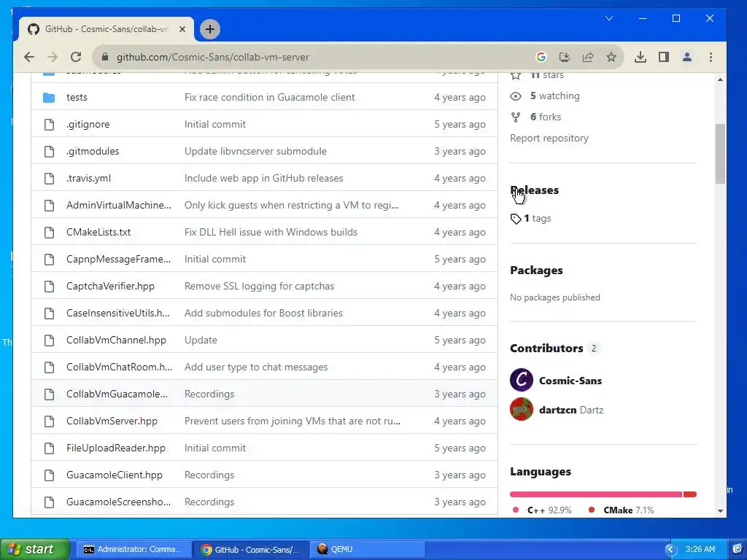Click the address bar URL
Screen dimensions: 747x560
(213, 57)
